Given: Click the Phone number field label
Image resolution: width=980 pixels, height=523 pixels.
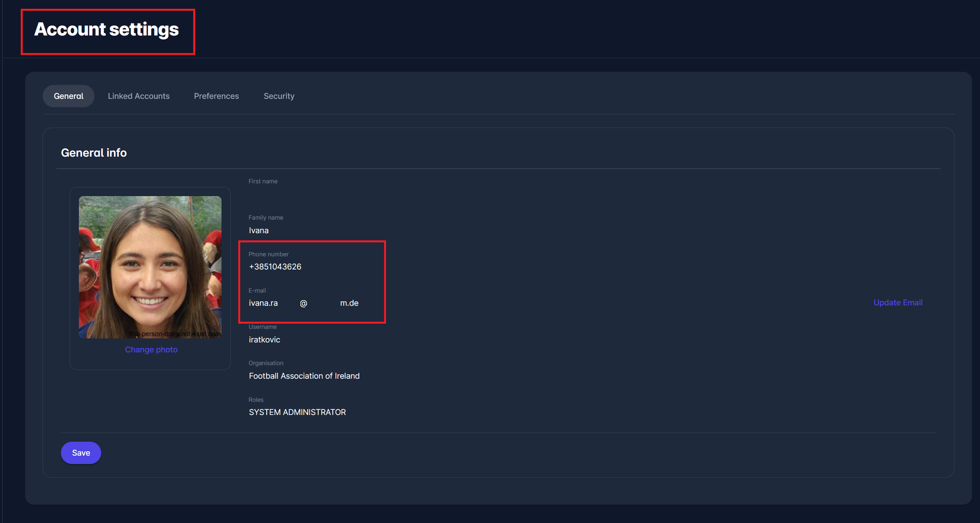Looking at the screenshot, I should pyautogui.click(x=269, y=254).
